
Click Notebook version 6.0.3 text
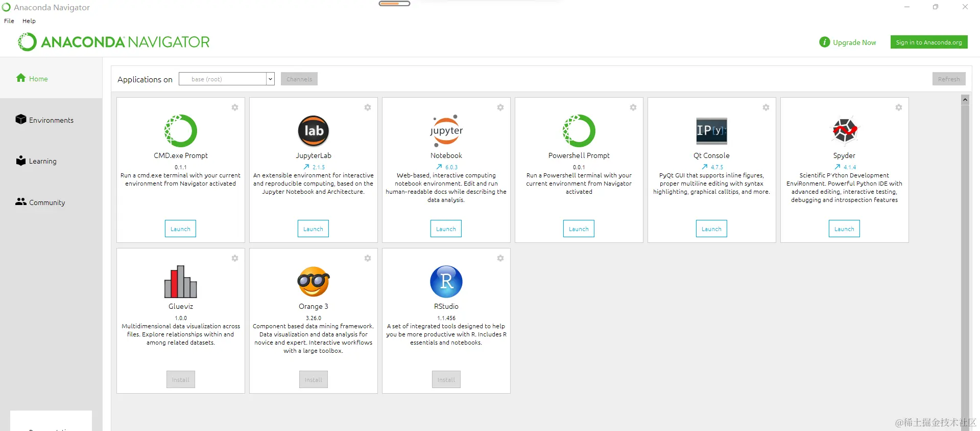pyautogui.click(x=451, y=167)
